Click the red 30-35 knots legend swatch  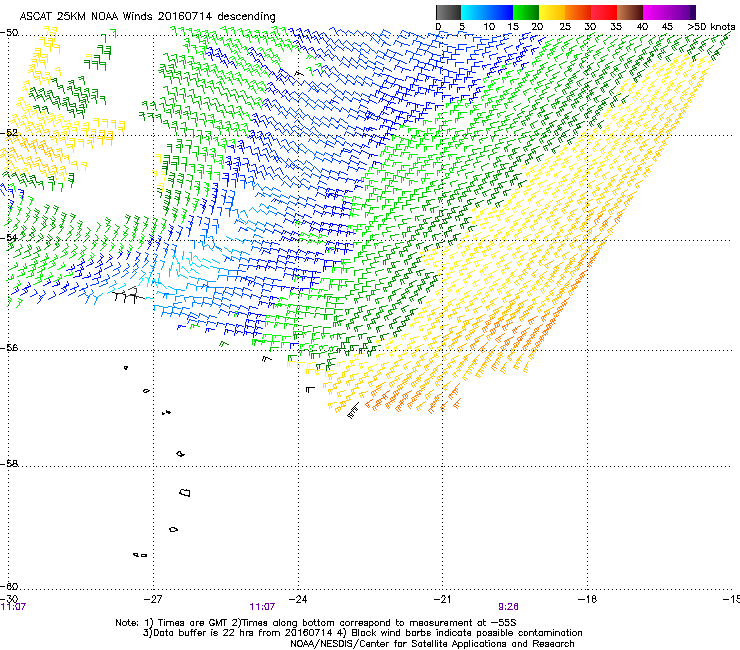604,12
